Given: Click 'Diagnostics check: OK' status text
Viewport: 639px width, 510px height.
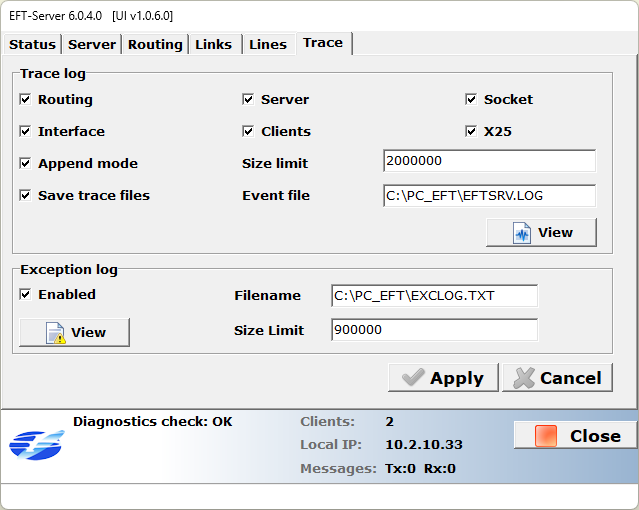Looking at the screenshot, I should [152, 422].
